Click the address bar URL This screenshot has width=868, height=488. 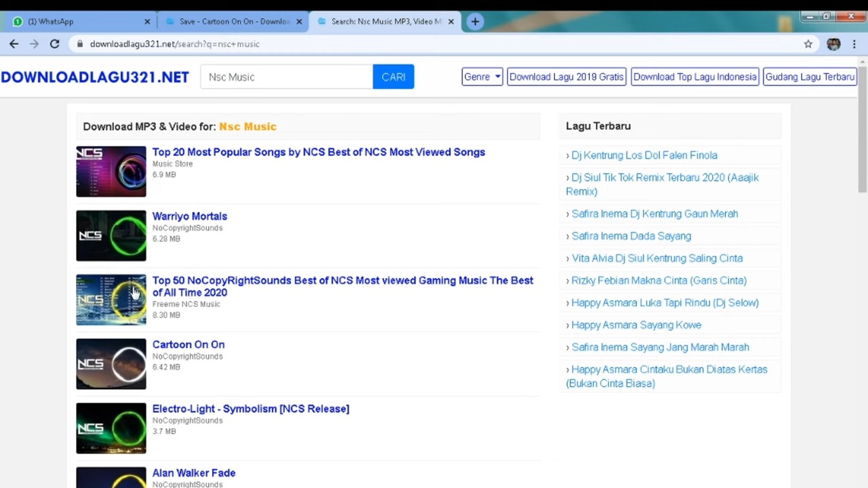tap(175, 44)
